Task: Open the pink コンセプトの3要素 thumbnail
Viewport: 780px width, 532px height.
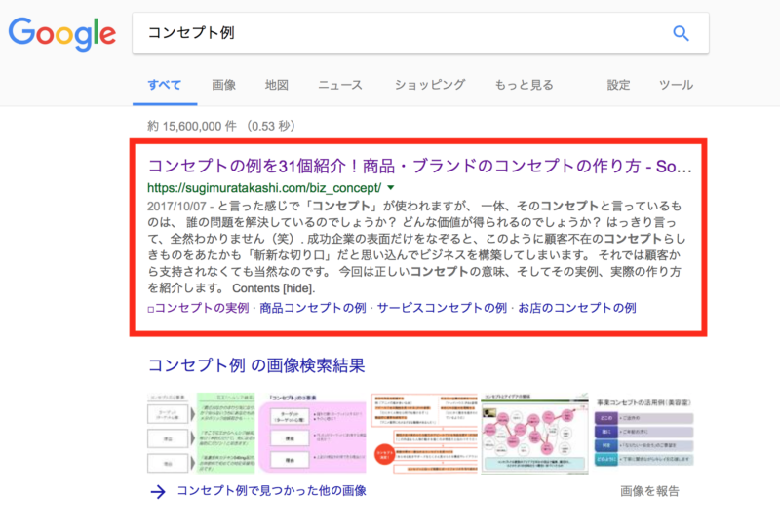Action: (312, 433)
